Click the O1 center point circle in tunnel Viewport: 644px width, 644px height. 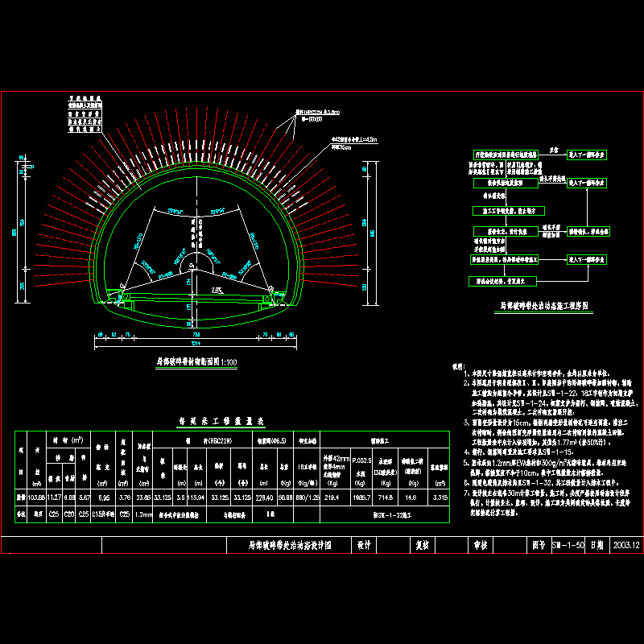[x=192, y=265]
